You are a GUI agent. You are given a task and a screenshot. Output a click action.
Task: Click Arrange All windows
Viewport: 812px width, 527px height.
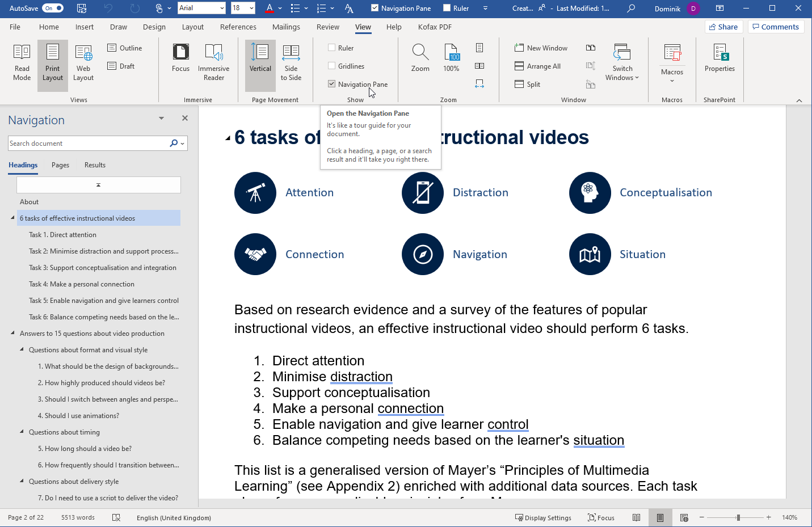pyautogui.click(x=538, y=66)
